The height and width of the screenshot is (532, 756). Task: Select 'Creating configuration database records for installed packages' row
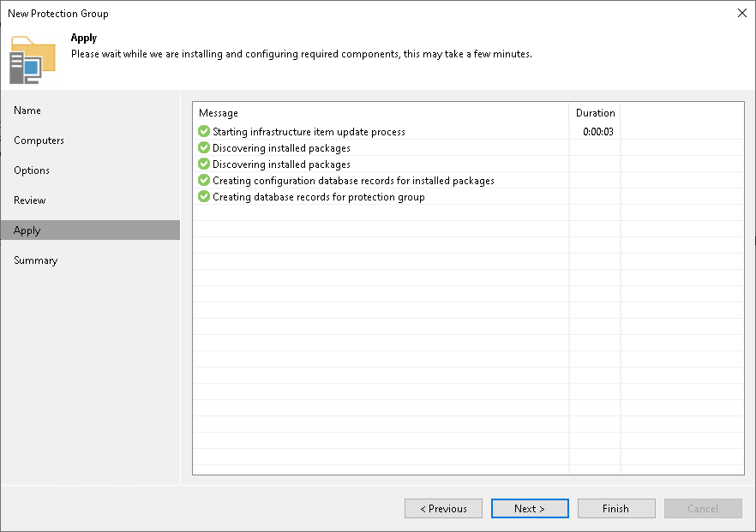click(469, 180)
